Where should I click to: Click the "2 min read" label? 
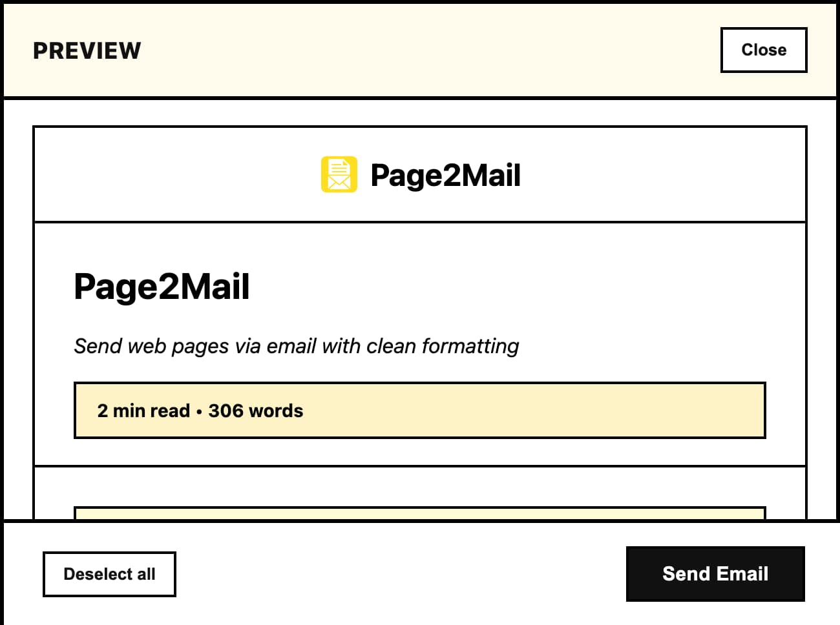pos(143,411)
